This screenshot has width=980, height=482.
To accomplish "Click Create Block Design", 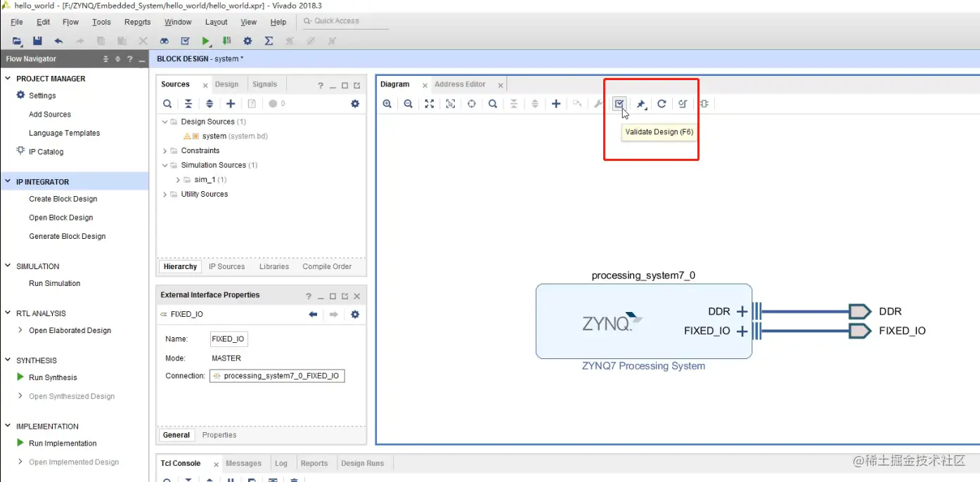I will [63, 199].
